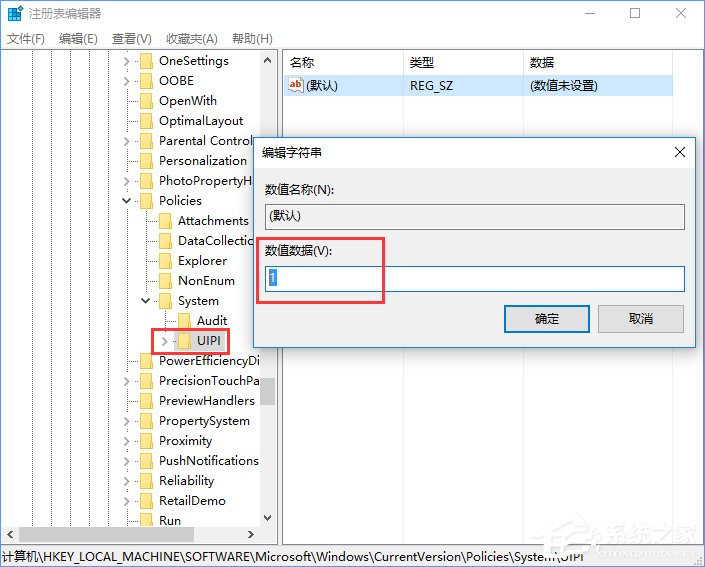Image resolution: width=705 pixels, height=567 pixels.
Task: Click the tree horizontal scrollbar thumb
Action: tap(107, 534)
